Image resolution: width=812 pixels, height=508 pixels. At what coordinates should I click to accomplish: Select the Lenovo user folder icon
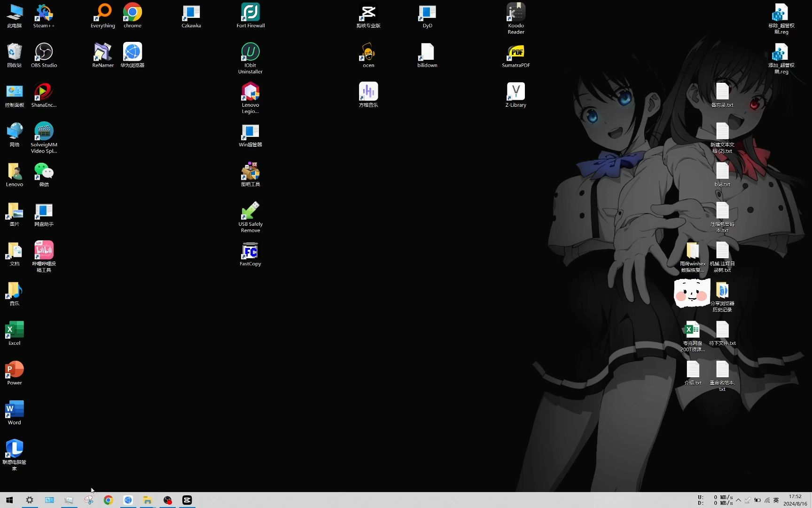[15, 174]
